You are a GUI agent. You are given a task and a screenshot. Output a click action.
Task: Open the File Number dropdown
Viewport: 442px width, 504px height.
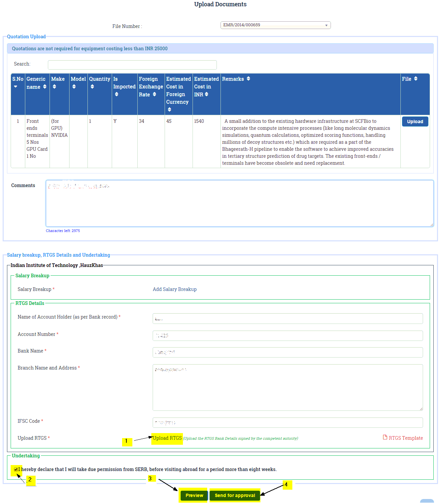click(x=275, y=25)
